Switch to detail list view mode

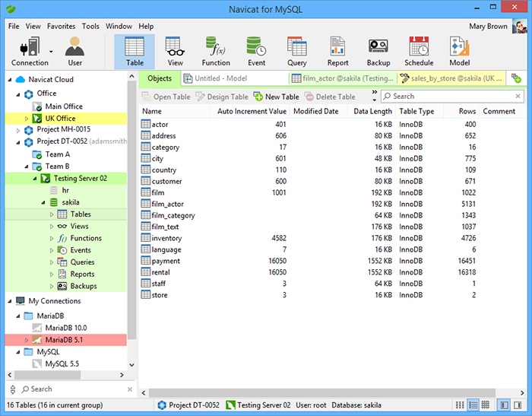coord(473,405)
